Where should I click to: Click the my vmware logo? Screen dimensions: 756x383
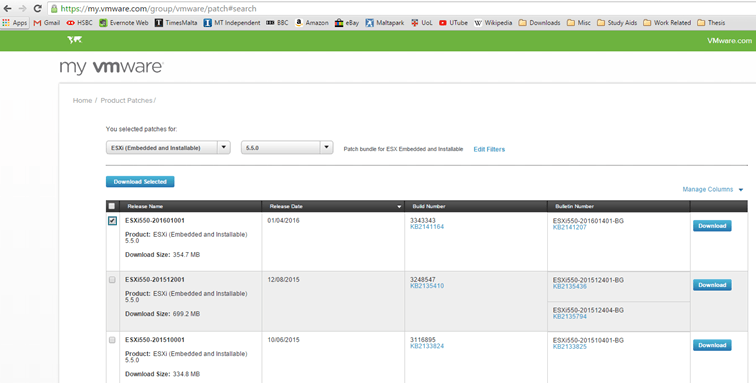pos(111,67)
